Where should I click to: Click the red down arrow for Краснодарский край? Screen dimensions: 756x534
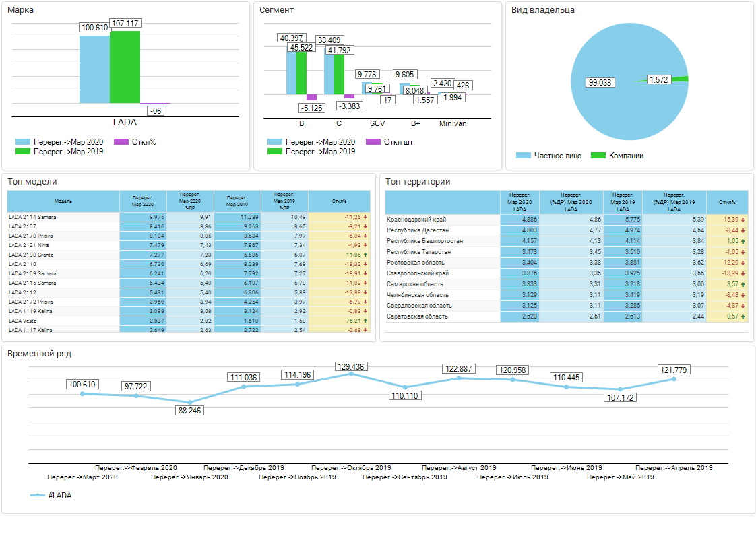743,220
